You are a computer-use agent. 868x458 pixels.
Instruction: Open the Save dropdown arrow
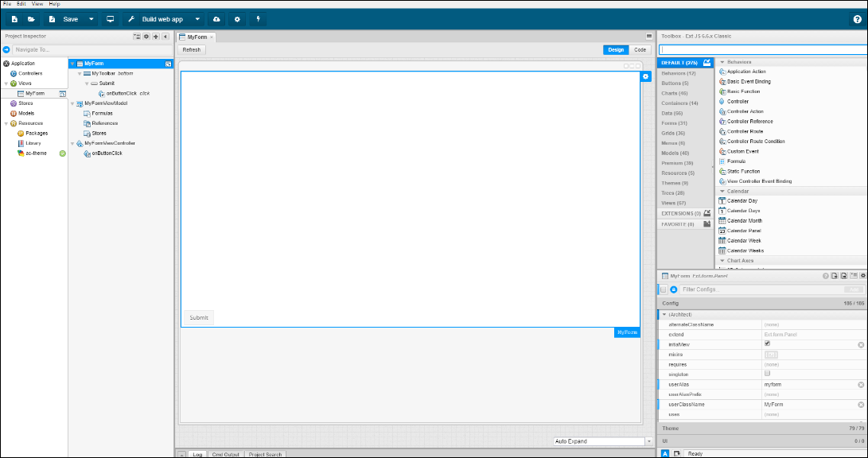click(91, 19)
